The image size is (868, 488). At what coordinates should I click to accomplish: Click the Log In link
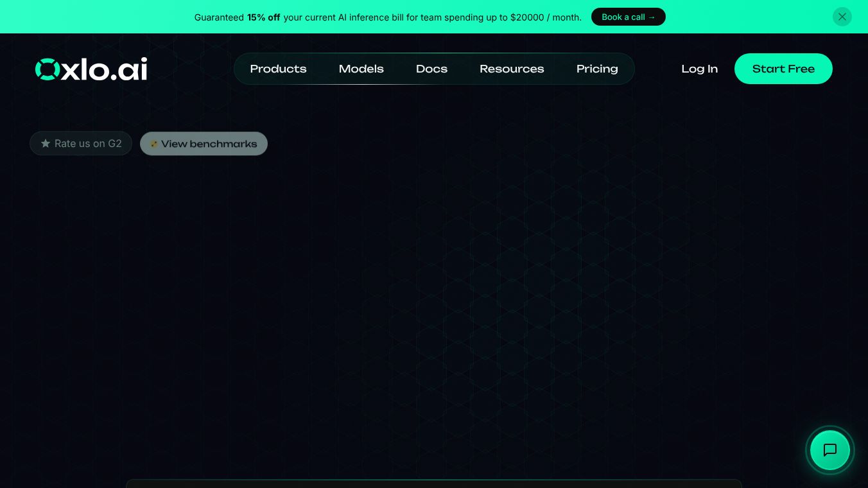click(700, 69)
